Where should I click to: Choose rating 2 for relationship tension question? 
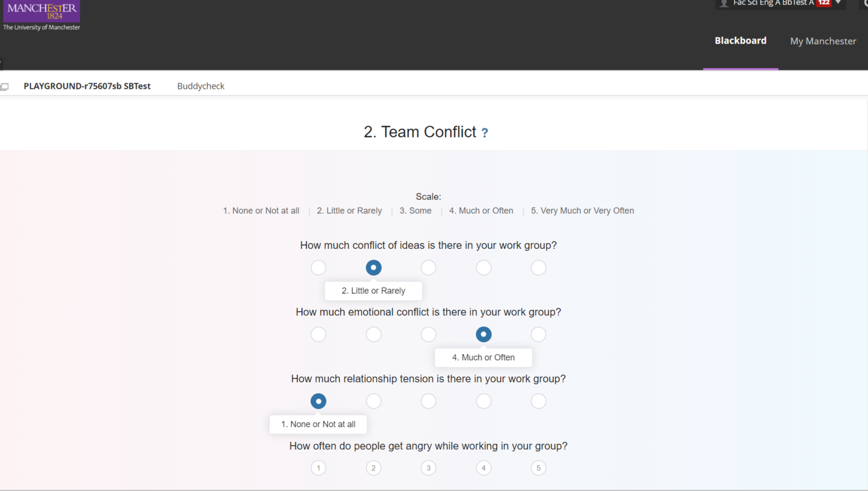[374, 401]
